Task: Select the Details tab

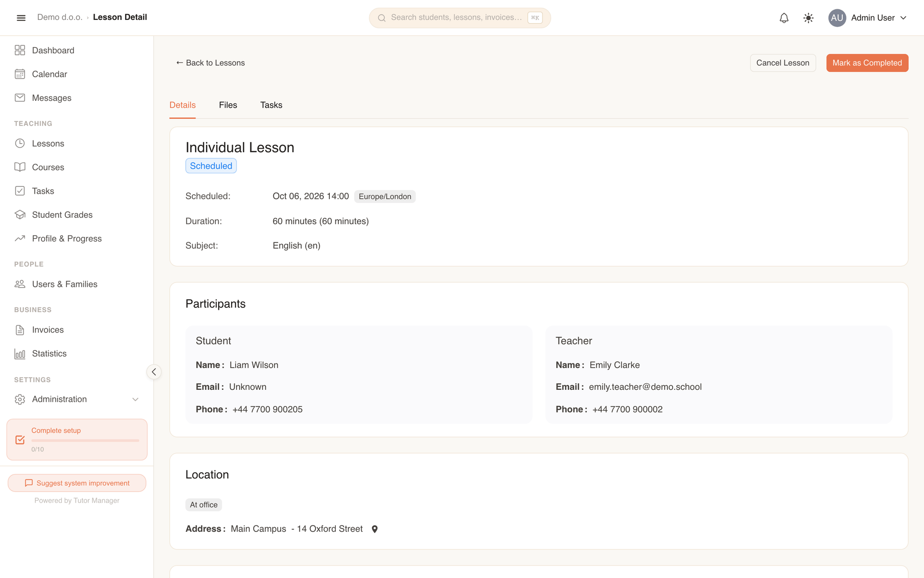Action: coord(182,105)
